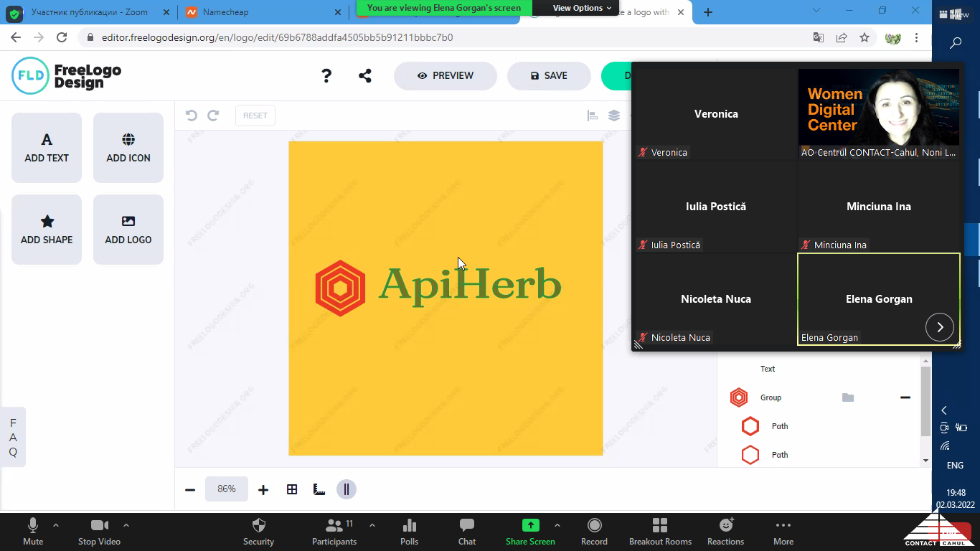The width and height of the screenshot is (980, 551).
Task: Zoom out with the minus icon
Action: pyautogui.click(x=190, y=489)
